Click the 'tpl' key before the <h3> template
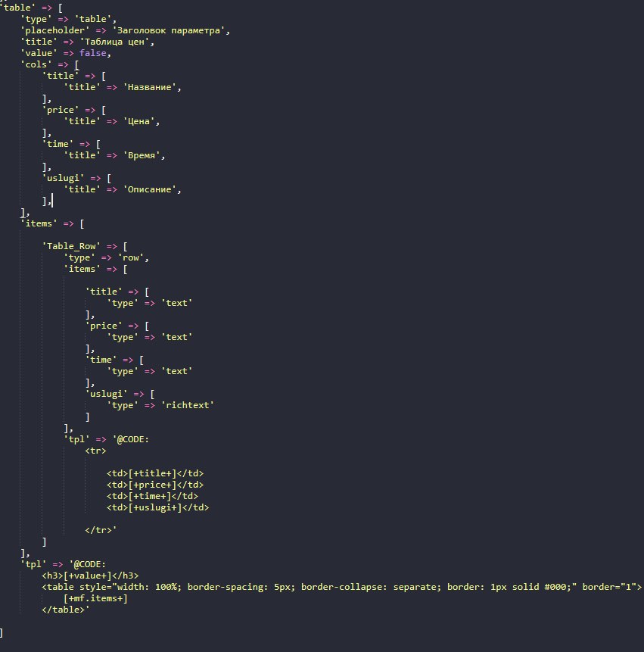This screenshot has height=652, width=644. [33, 564]
